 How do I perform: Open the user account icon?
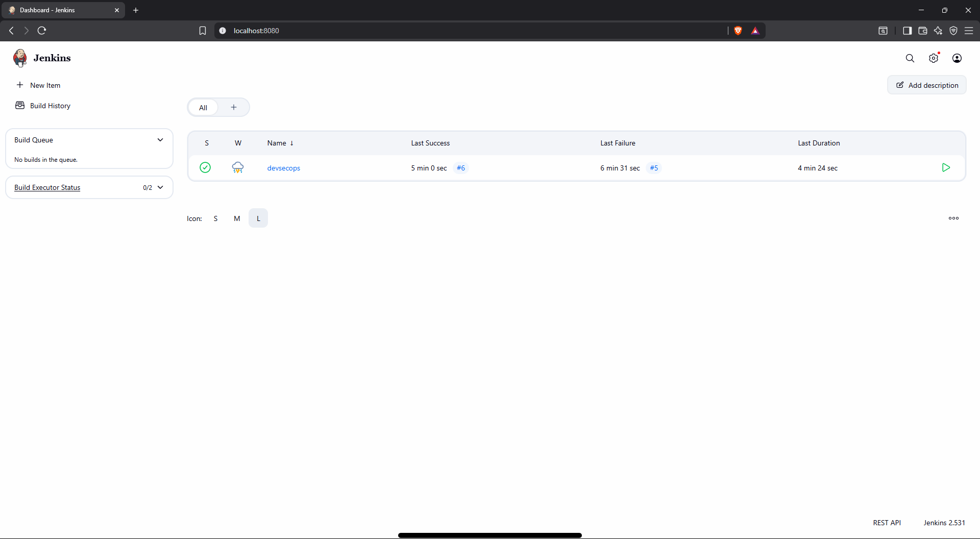[957, 58]
